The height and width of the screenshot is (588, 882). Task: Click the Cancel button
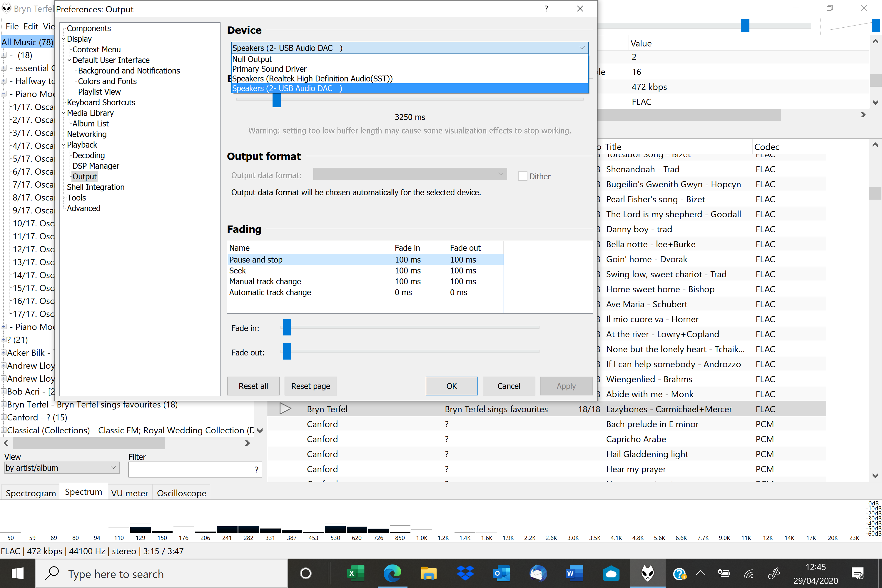click(509, 386)
